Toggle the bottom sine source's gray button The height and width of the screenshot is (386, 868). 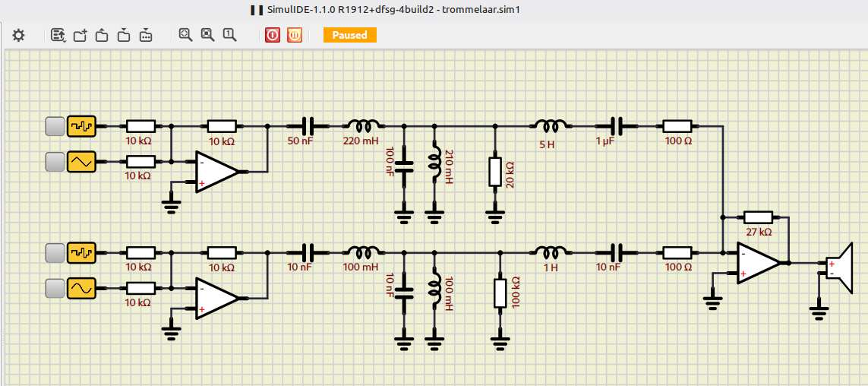pyautogui.click(x=55, y=289)
